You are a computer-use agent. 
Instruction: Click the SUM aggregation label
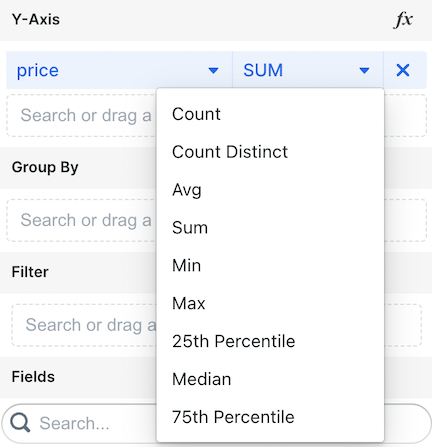pos(263,70)
